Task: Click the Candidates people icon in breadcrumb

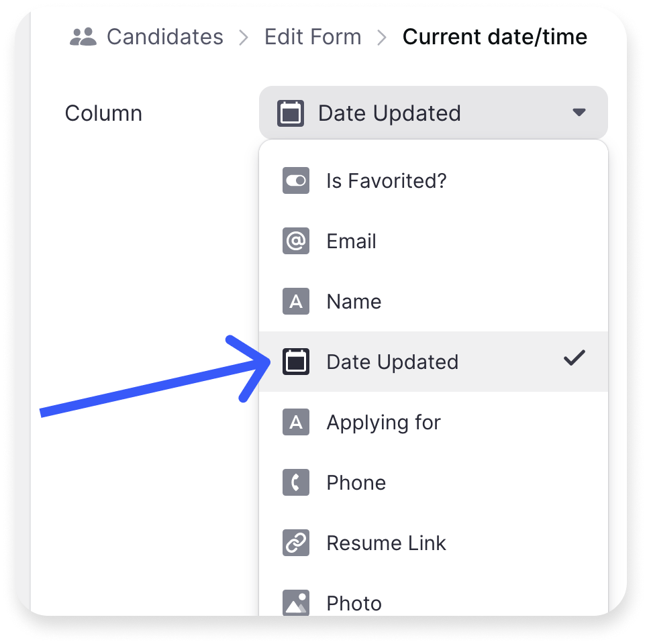Action: click(x=83, y=37)
